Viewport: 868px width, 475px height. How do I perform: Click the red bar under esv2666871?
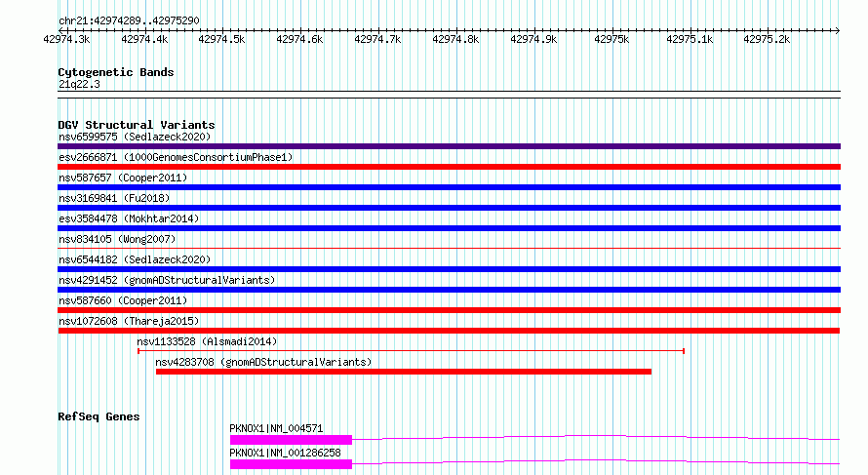pyautogui.click(x=449, y=167)
